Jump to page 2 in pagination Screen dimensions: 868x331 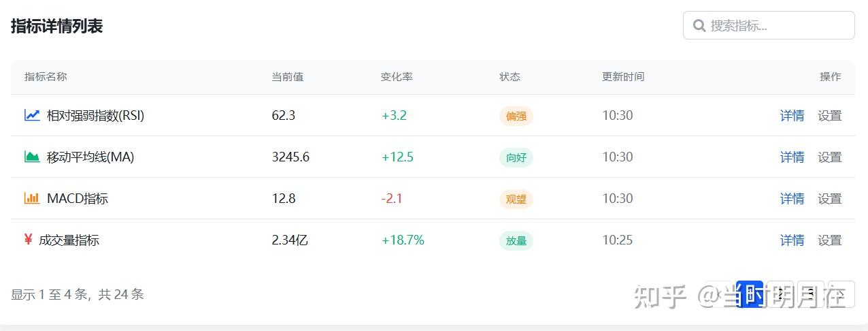(x=780, y=294)
